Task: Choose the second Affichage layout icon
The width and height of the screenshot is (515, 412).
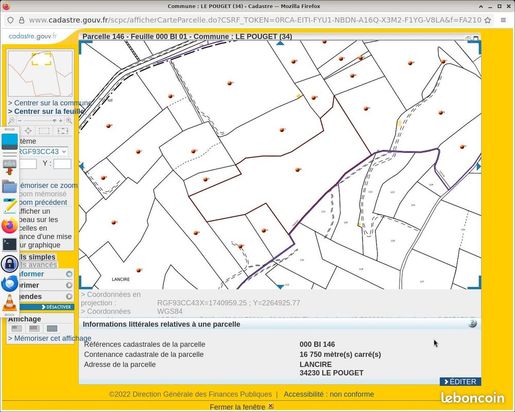Action: point(34,329)
